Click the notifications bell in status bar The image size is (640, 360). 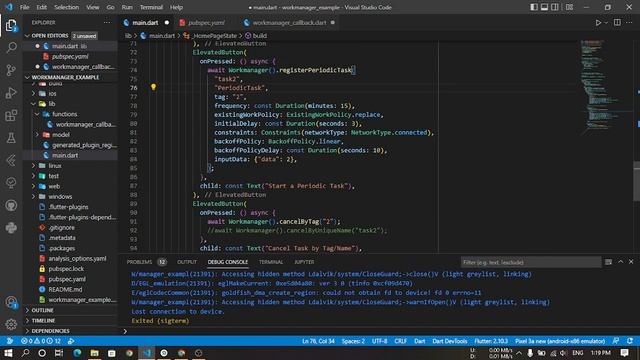tap(630, 341)
